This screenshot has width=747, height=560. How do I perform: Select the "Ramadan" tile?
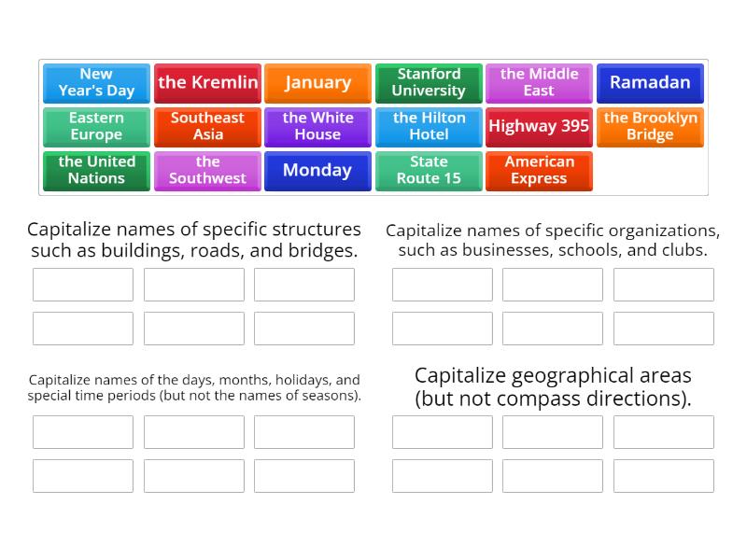coord(650,83)
